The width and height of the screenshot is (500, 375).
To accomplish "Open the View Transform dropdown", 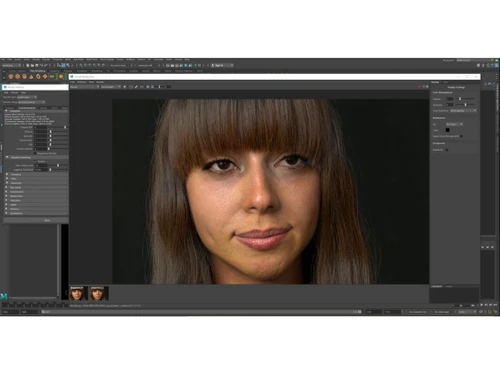I will coord(463,110).
